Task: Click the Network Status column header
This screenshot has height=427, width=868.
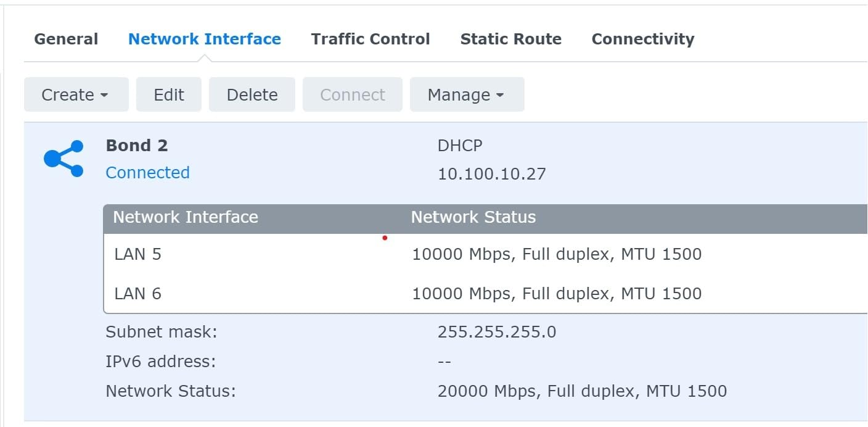Action: pos(473,217)
